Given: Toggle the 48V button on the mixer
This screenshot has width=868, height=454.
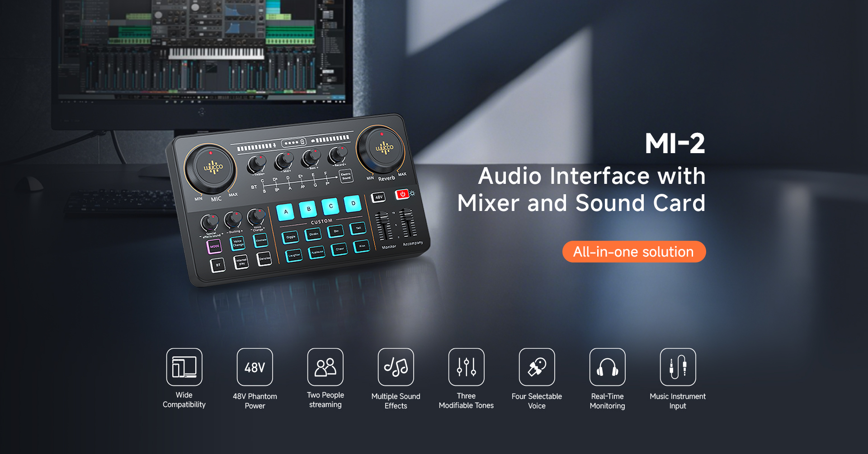Looking at the screenshot, I should [x=378, y=197].
